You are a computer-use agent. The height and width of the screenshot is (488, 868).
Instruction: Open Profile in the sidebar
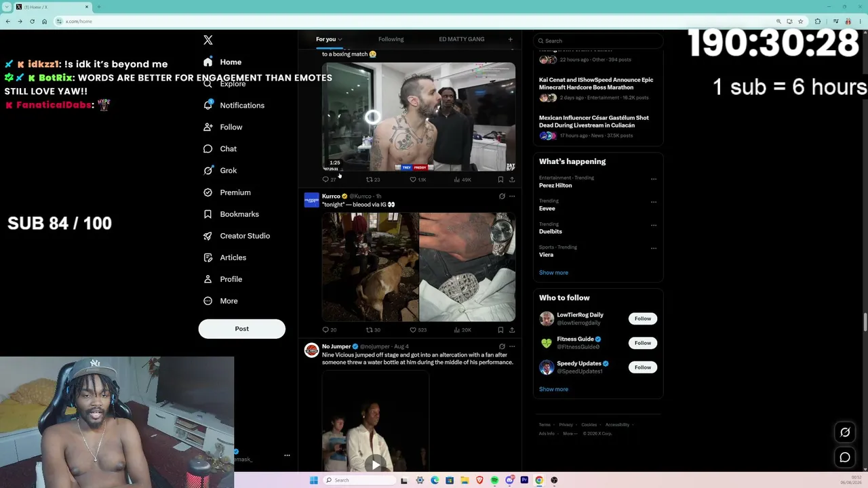223,279
